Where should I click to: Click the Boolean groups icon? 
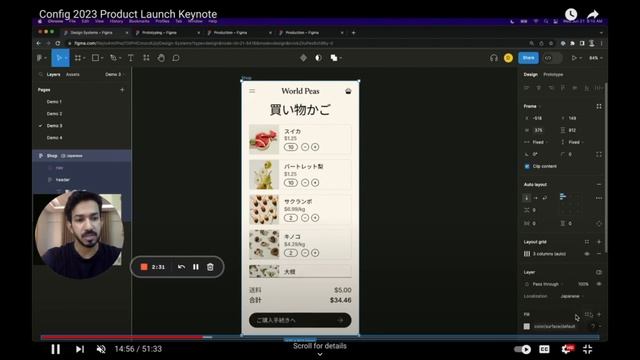[335, 58]
